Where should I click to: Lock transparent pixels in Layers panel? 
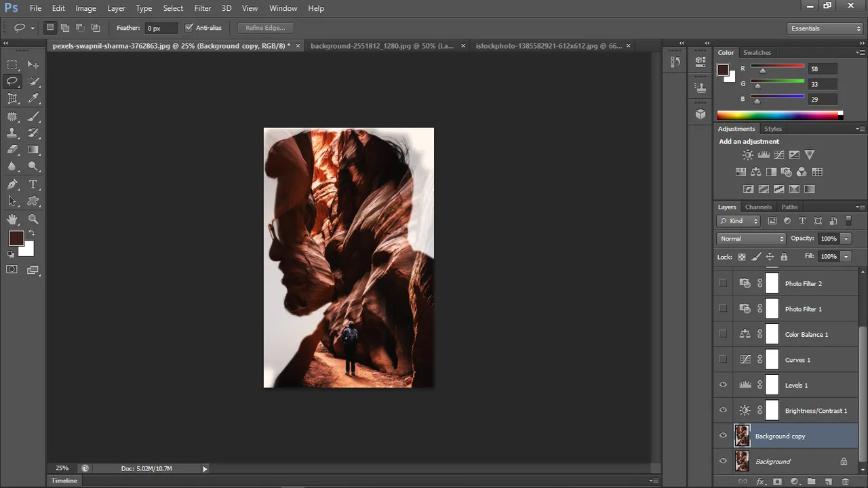click(x=742, y=257)
